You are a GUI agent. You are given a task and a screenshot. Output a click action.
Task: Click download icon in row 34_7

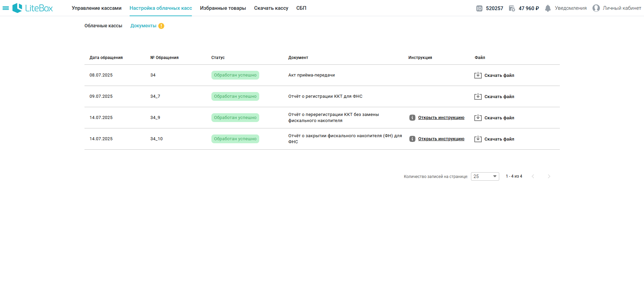pos(478,96)
